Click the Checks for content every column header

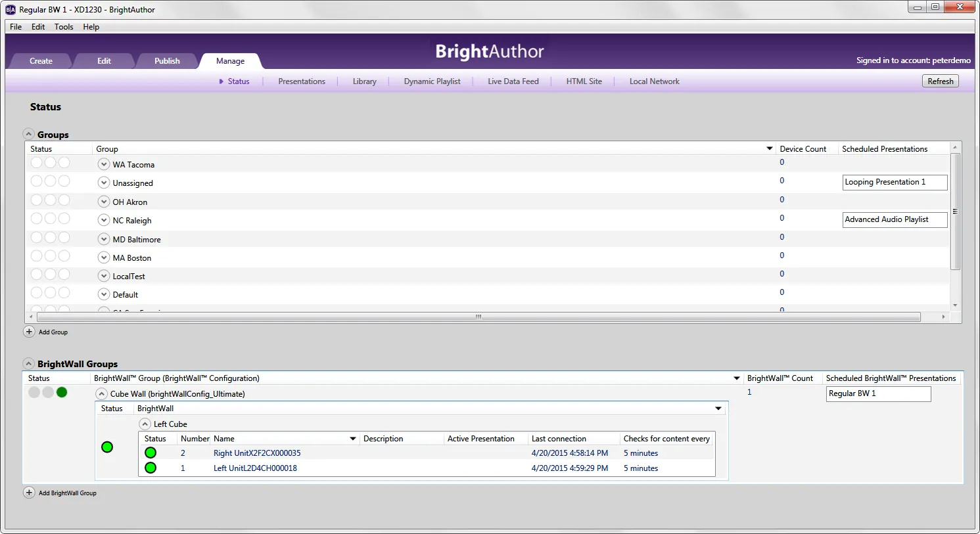666,439
